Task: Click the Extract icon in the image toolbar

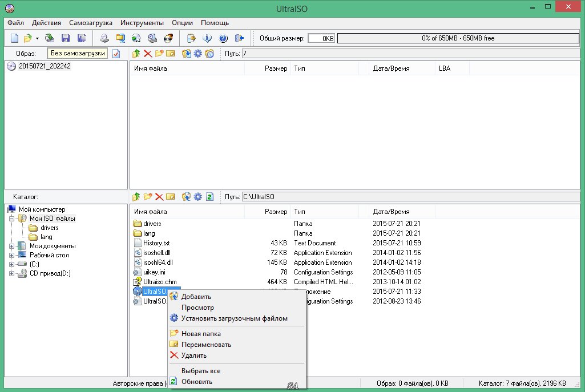Action: click(186, 54)
